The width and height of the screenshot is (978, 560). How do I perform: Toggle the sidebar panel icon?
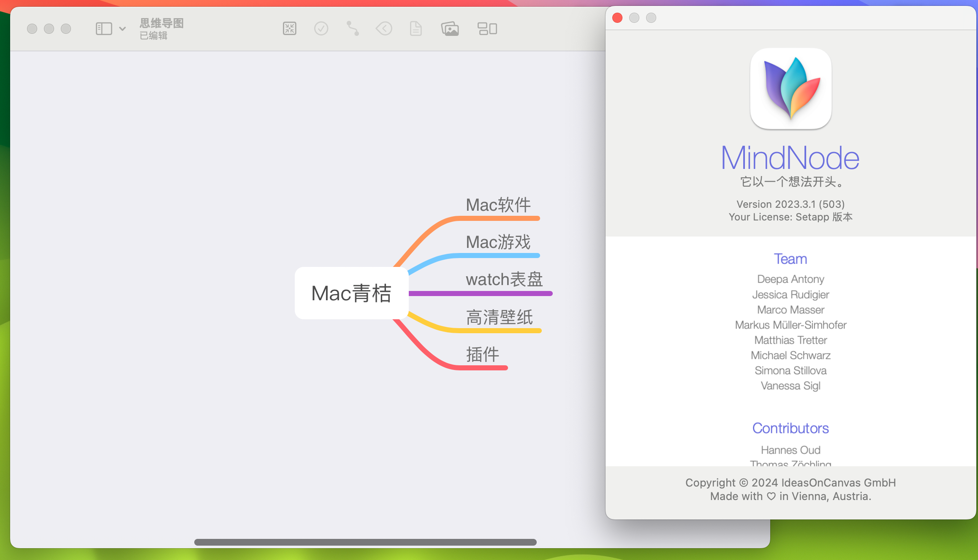pyautogui.click(x=104, y=29)
